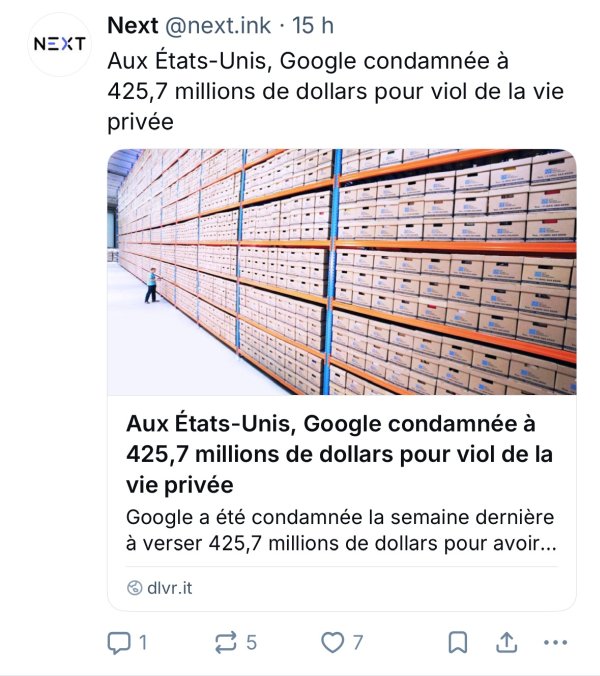Viewport: 600px width, 676px height.
Task: Click the globe icon beside dlvr.it
Action: (135, 588)
